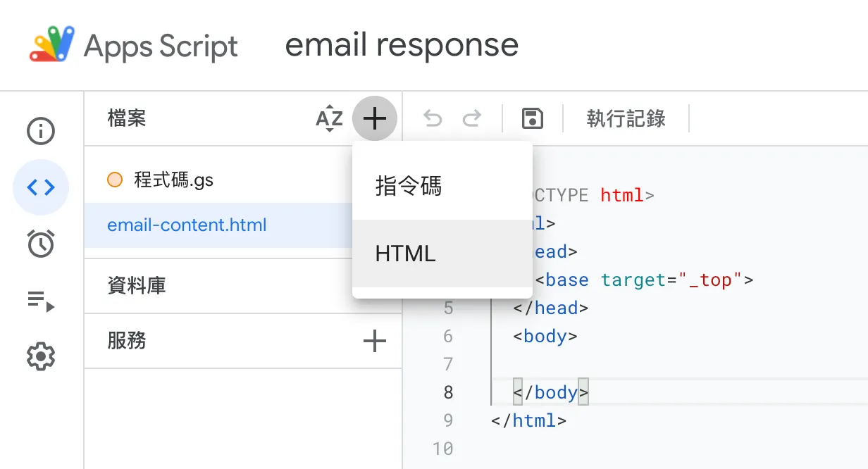Open the triggers alarm clock icon
Viewport: 868px width, 469px height.
(x=40, y=243)
